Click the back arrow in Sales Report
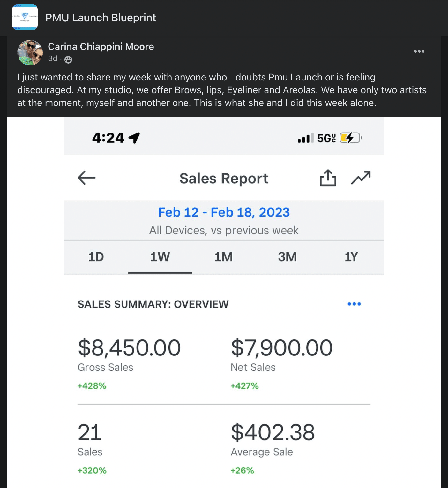Viewport: 448px width, 488px height. 86,178
